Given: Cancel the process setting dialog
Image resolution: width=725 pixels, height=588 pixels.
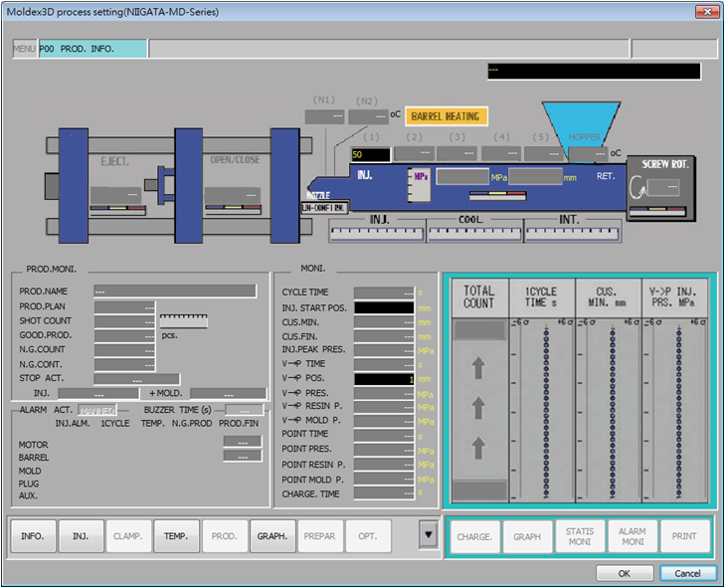Looking at the screenshot, I should [x=688, y=574].
